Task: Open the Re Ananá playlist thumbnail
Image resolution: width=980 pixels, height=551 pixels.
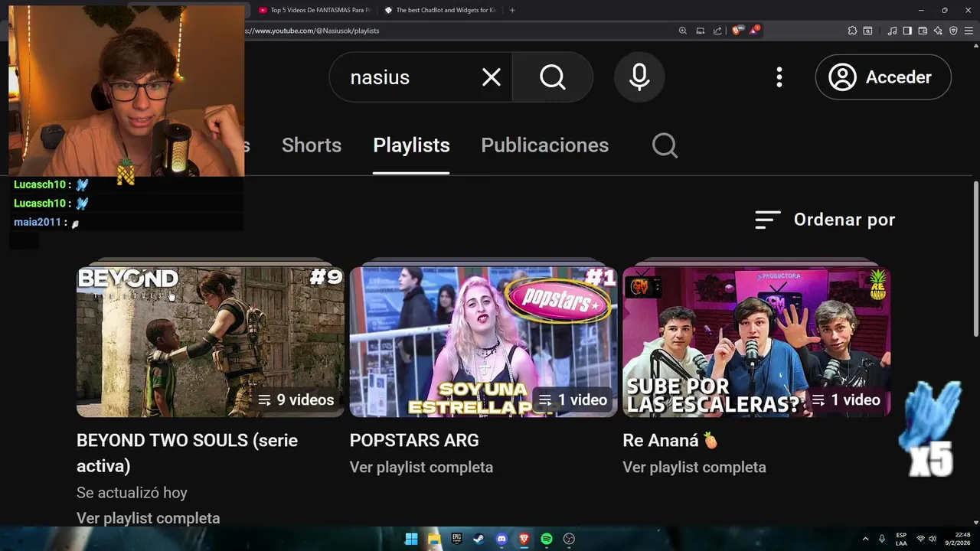Action: coord(756,341)
